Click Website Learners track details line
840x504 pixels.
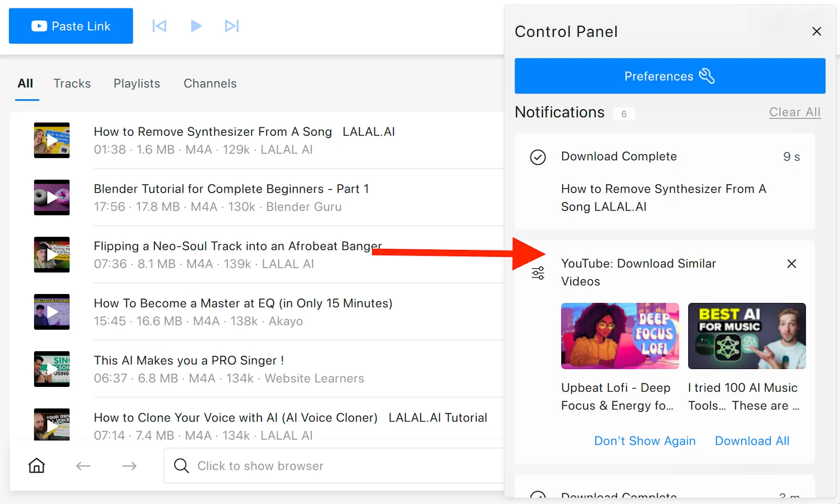229,379
